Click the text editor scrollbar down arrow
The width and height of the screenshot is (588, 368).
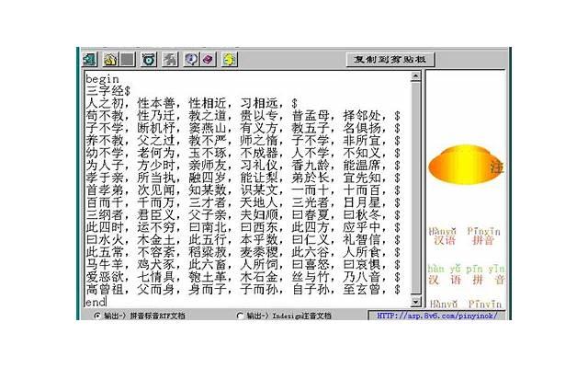(x=415, y=302)
